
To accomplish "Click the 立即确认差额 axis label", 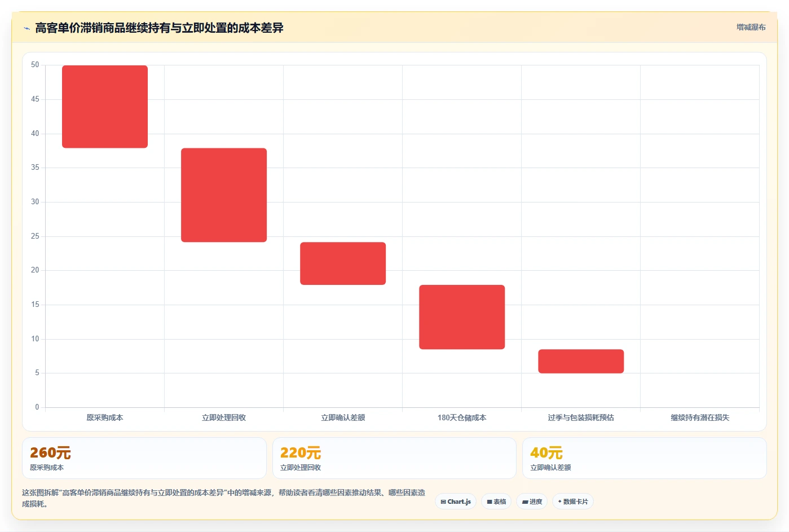I will click(x=343, y=417).
